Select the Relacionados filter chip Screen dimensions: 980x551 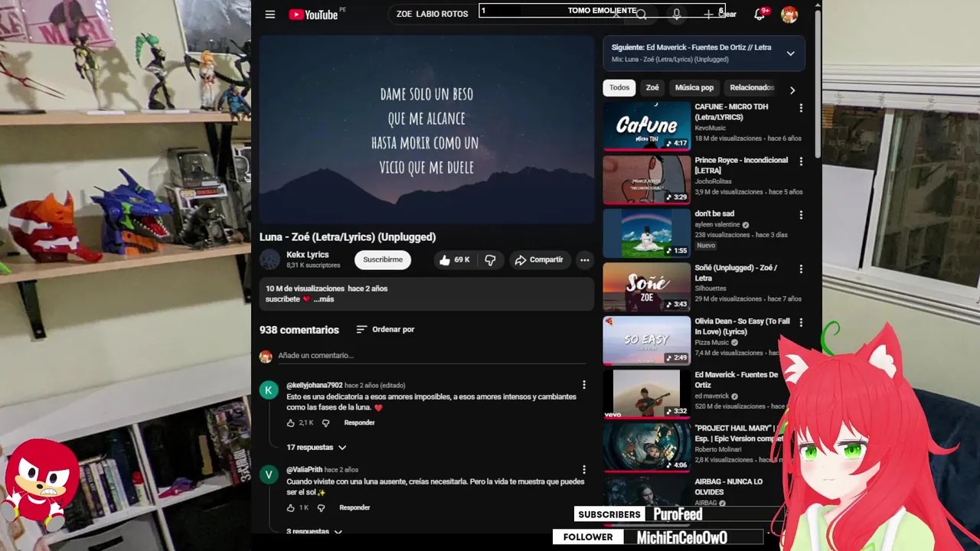752,87
